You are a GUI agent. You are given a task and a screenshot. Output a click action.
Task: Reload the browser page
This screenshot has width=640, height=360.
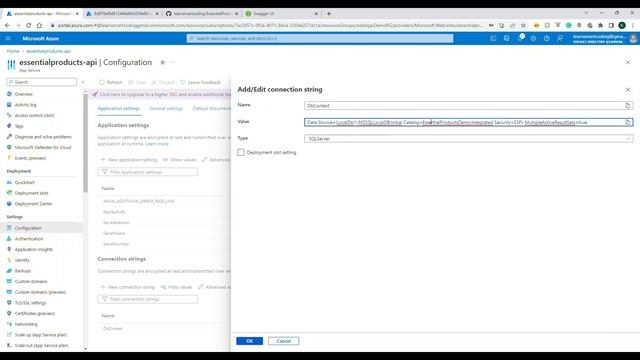[x=28, y=25]
